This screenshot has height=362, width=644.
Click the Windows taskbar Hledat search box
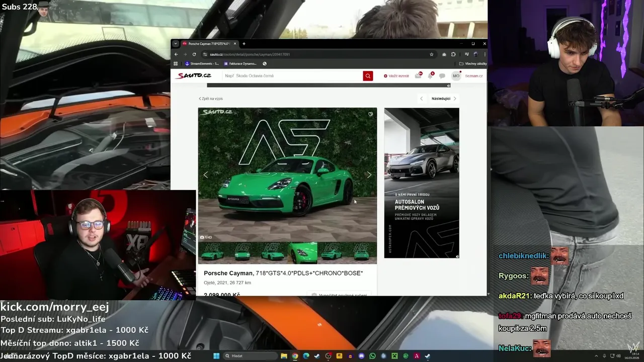pyautogui.click(x=250, y=356)
